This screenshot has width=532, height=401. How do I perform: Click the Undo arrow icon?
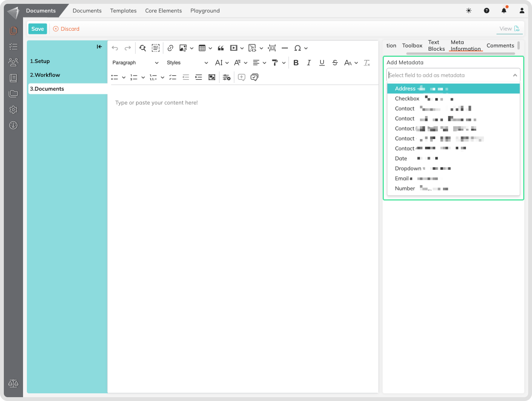click(115, 48)
